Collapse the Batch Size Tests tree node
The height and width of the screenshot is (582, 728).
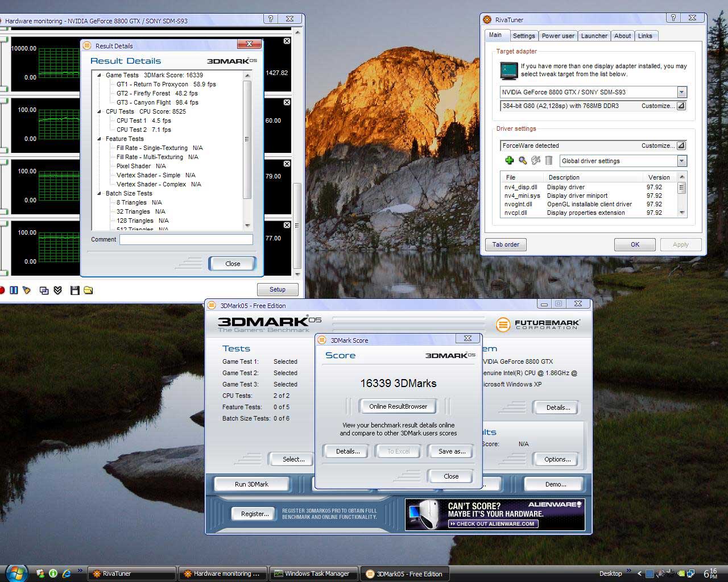coord(100,193)
